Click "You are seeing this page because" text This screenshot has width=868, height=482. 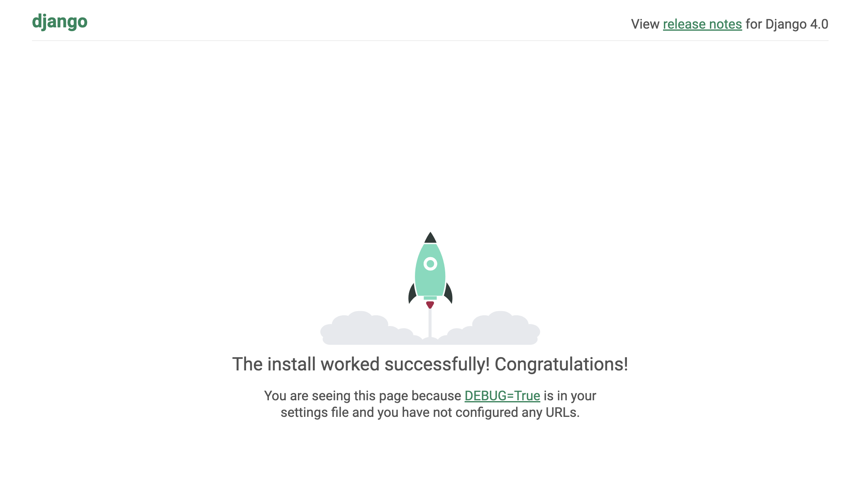[363, 396]
